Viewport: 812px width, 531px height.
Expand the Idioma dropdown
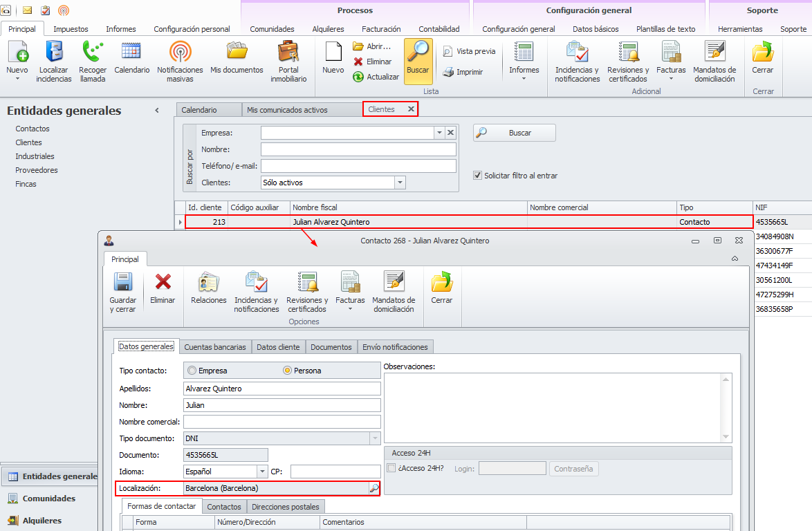tap(261, 472)
